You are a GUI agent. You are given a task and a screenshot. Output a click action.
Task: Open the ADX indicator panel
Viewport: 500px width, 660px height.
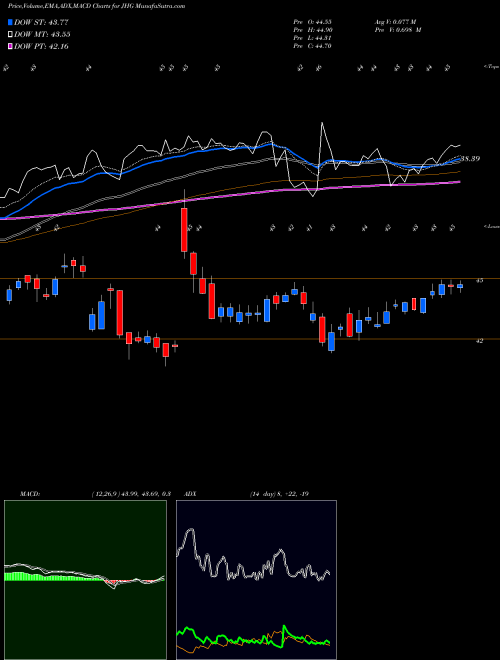click(x=256, y=580)
